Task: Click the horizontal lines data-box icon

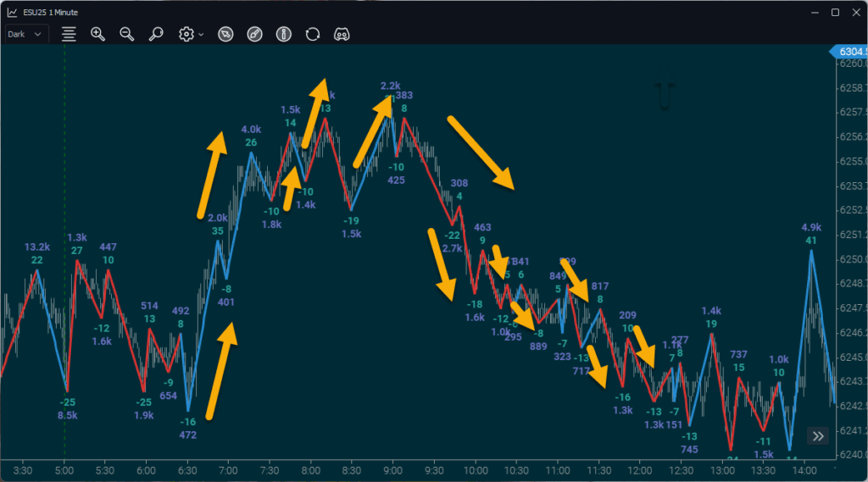Action: pyautogui.click(x=69, y=35)
